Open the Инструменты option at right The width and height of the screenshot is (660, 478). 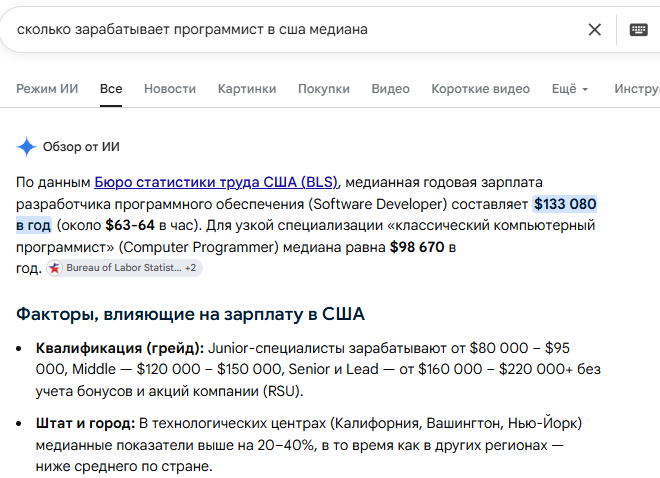(x=637, y=89)
